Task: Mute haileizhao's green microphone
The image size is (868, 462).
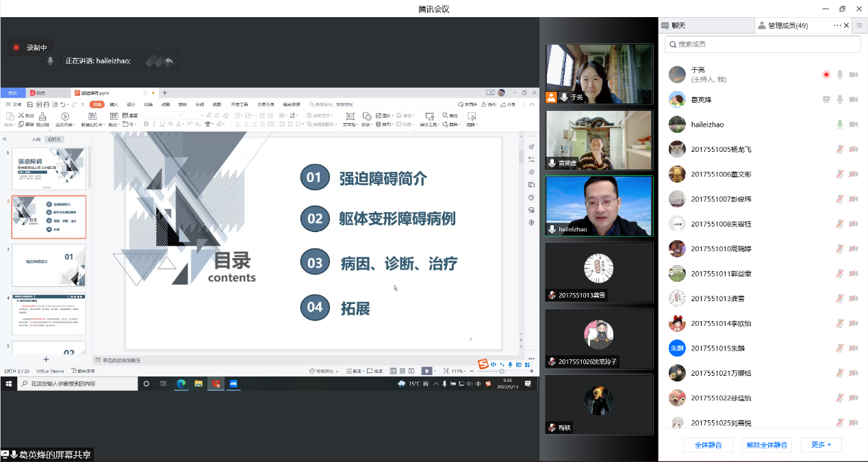Action: 839,125
